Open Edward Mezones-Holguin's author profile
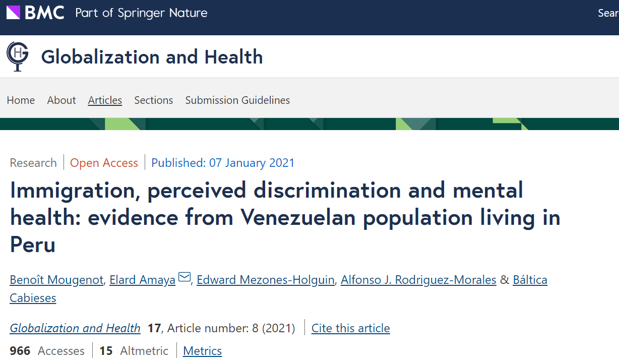This screenshot has width=619, height=364. 265,279
